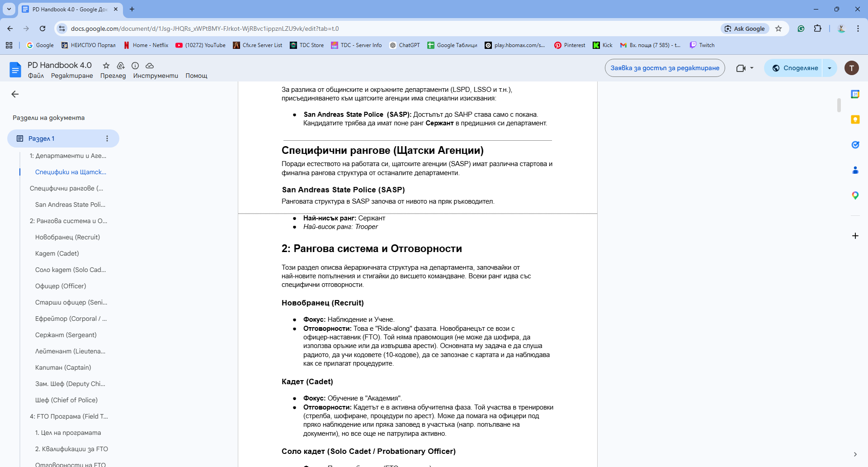This screenshot has width=868, height=467.
Task: Open Google Tasks side panel icon
Action: pos(855,145)
